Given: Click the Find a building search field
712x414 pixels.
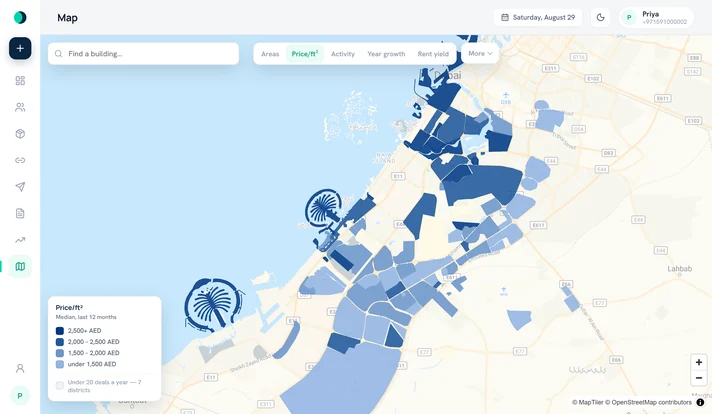Looking at the screenshot, I should (x=143, y=54).
